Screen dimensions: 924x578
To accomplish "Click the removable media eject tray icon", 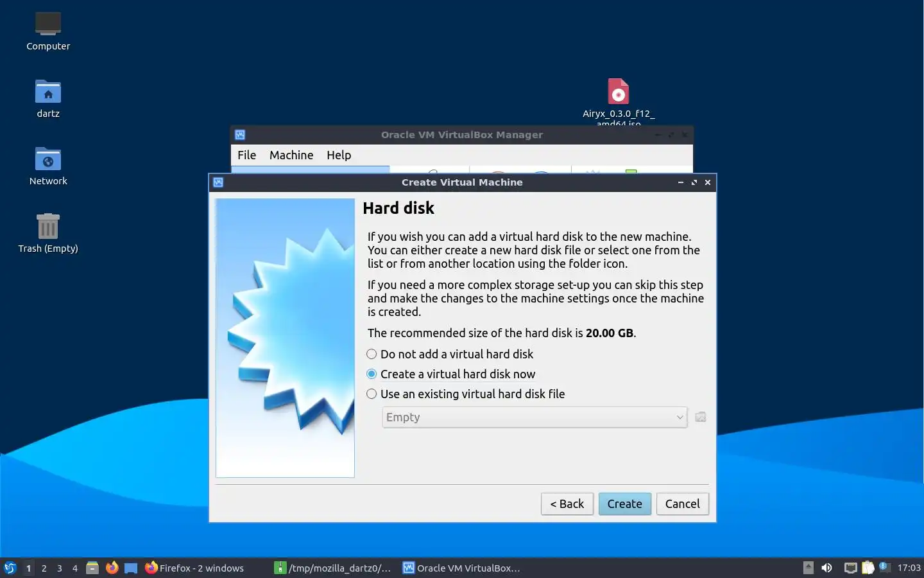I will pyautogui.click(x=809, y=568).
